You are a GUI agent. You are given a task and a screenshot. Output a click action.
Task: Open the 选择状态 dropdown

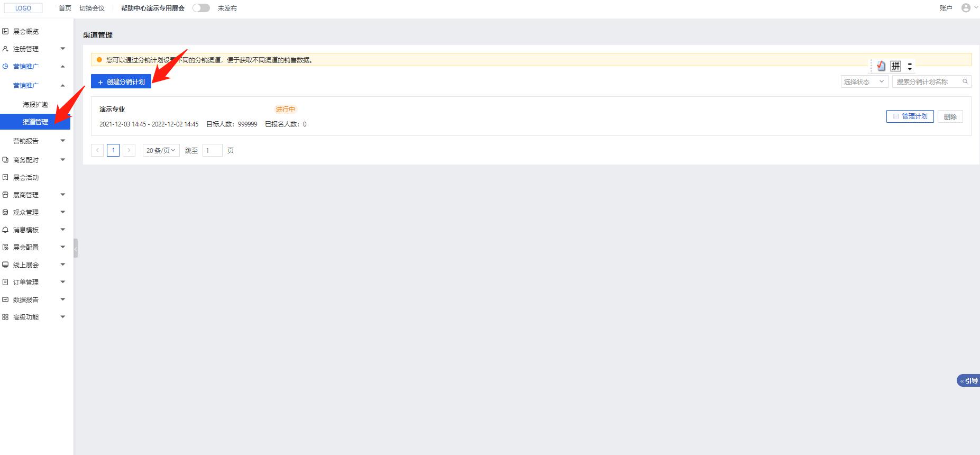[864, 81]
